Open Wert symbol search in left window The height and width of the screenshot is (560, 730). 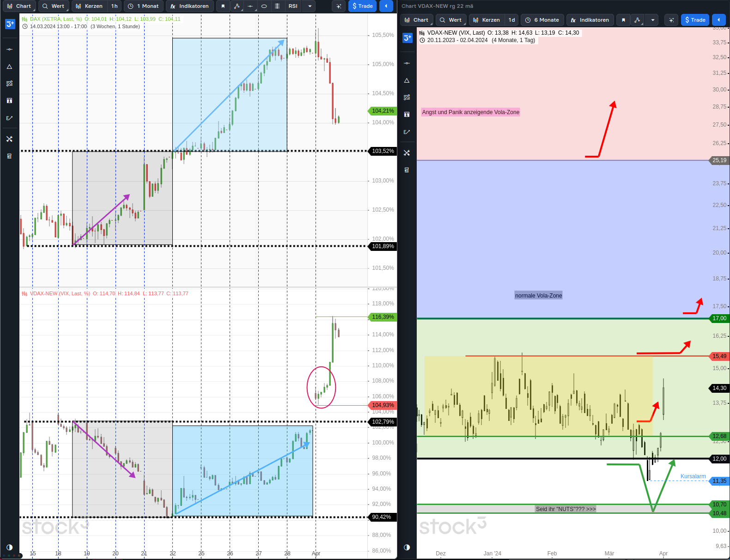click(x=54, y=6)
